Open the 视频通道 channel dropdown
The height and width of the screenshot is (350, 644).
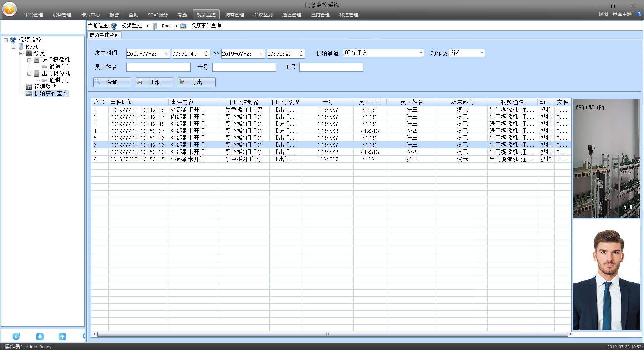[x=421, y=53]
